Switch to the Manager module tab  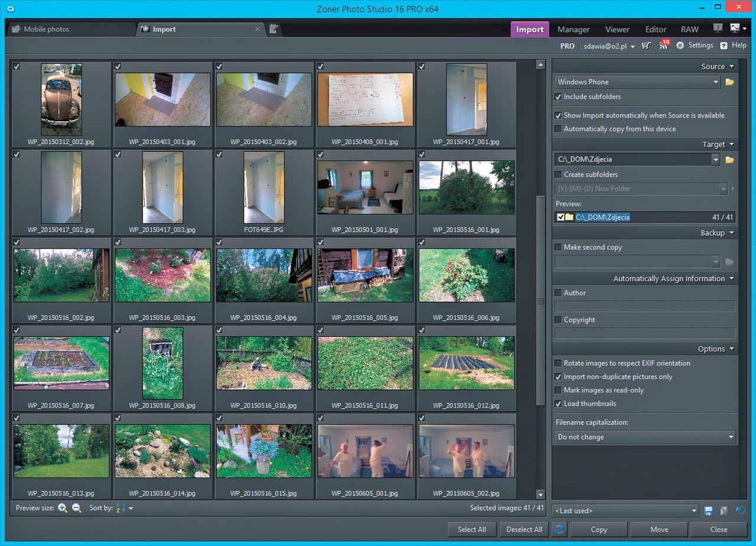point(573,30)
